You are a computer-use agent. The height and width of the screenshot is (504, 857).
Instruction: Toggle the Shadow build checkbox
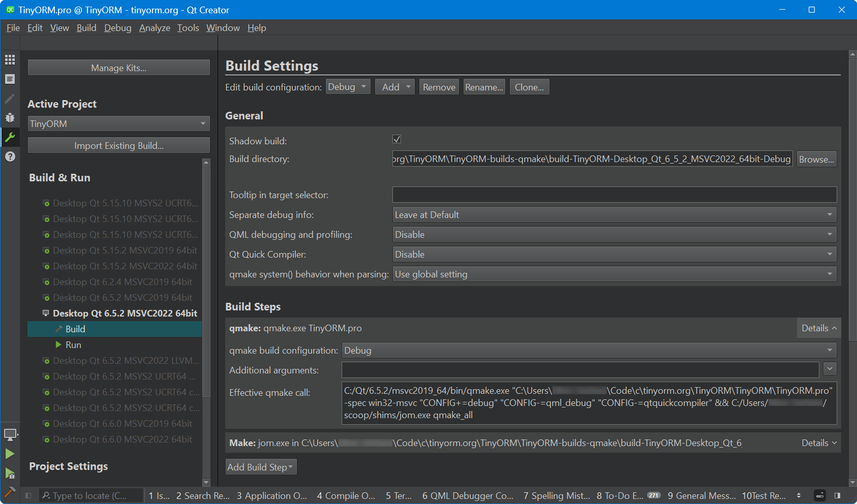pyautogui.click(x=397, y=139)
